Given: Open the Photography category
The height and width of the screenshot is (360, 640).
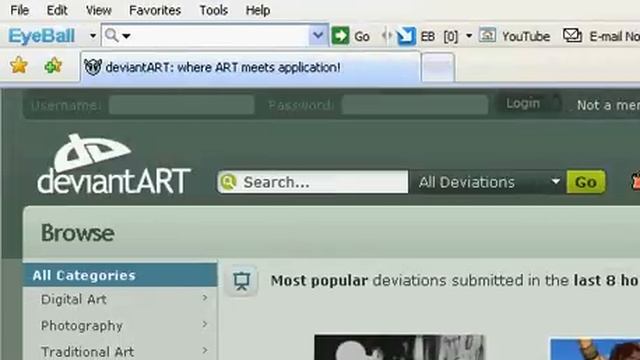Looking at the screenshot, I should pos(82,326).
